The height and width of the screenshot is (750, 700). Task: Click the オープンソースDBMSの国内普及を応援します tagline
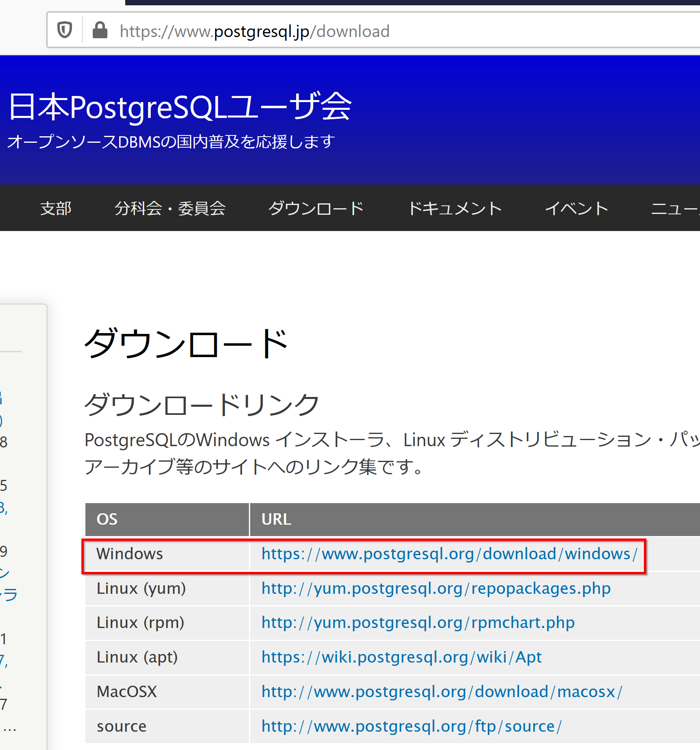click(171, 142)
